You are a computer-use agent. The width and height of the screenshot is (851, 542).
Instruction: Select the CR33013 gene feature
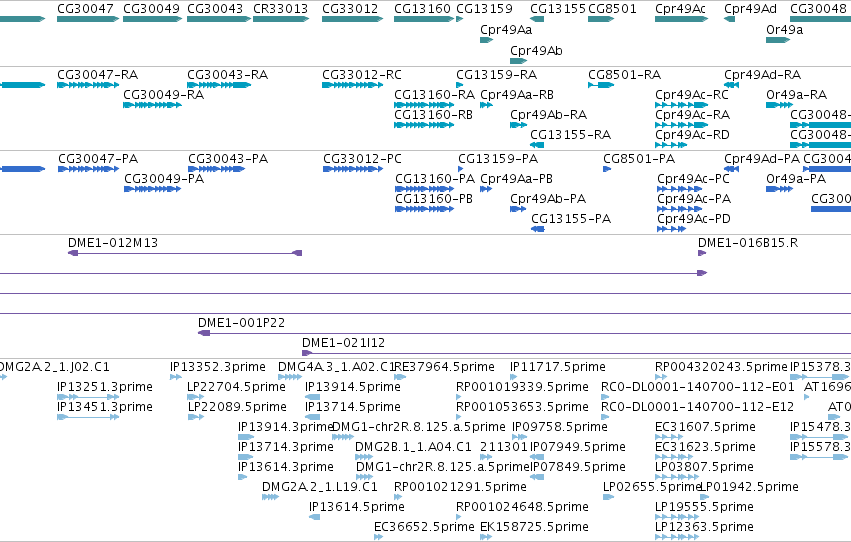281,19
